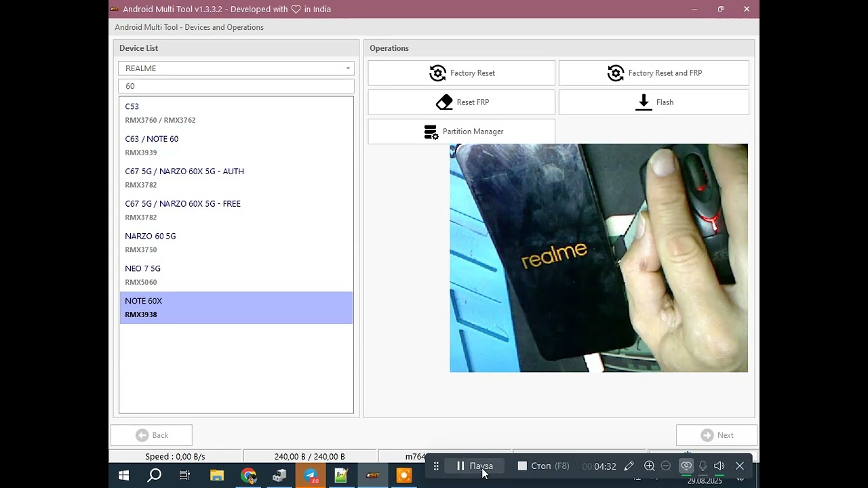
Task: Choose the Reset FRP operation
Action: pos(461,102)
